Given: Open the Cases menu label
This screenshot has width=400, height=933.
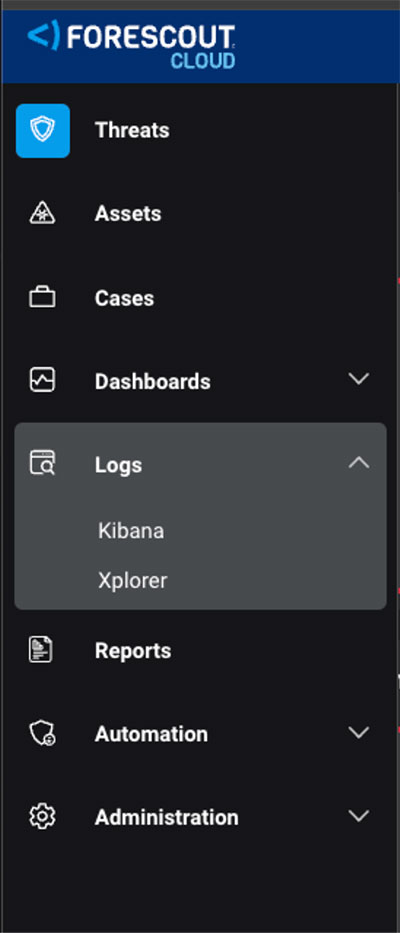Looking at the screenshot, I should pyautogui.click(x=124, y=298).
